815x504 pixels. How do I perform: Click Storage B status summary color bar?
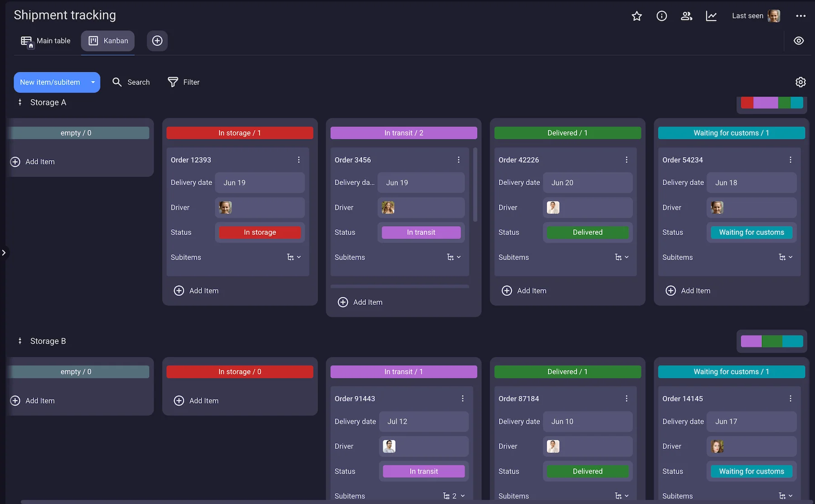(x=772, y=341)
